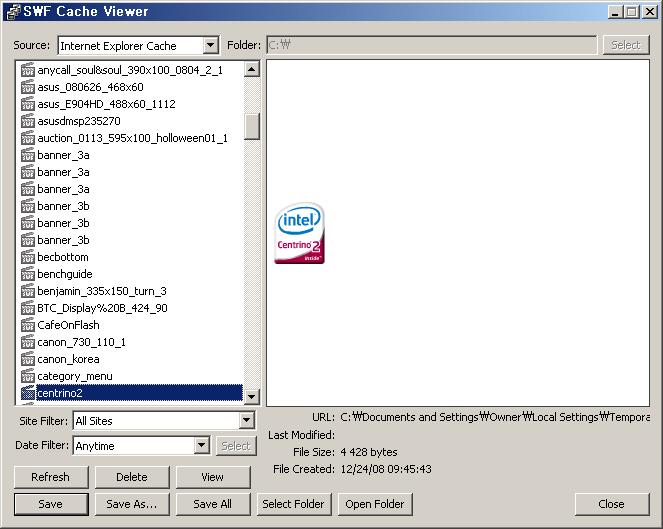663x529 pixels.
Task: Click the file list scroll up arrow
Action: [252, 69]
